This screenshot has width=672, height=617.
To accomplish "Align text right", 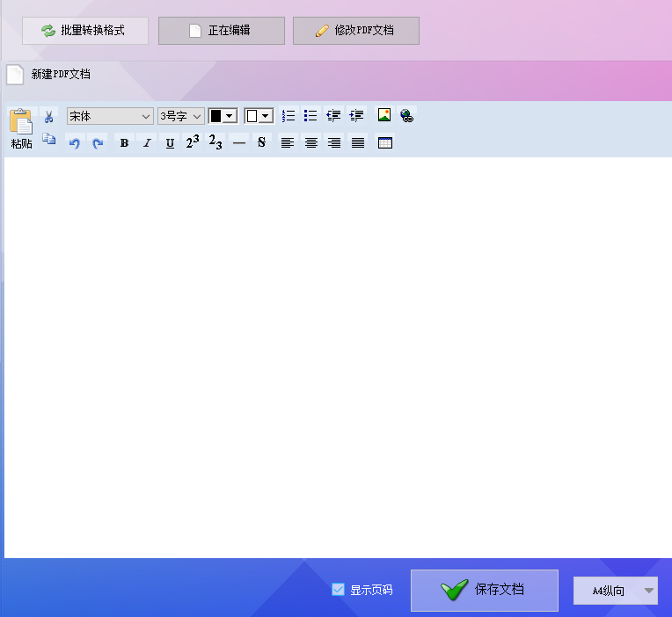I will [x=334, y=142].
